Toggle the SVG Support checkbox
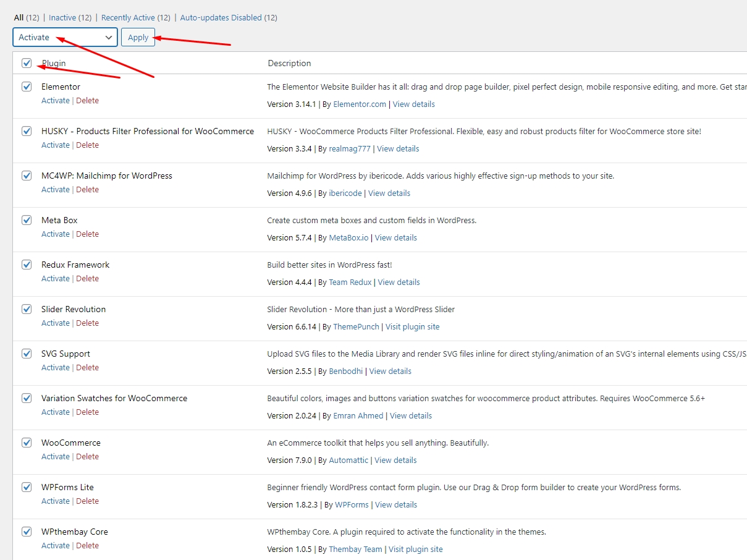 pos(27,354)
